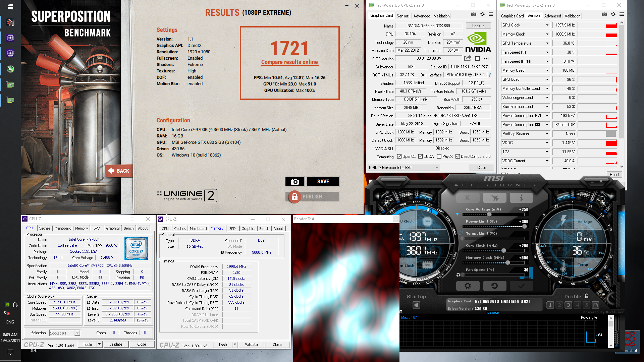The width and height of the screenshot is (644, 362).
Task: Toggle the PhysX checkbox in GPU-Z
Action: pos(439,157)
